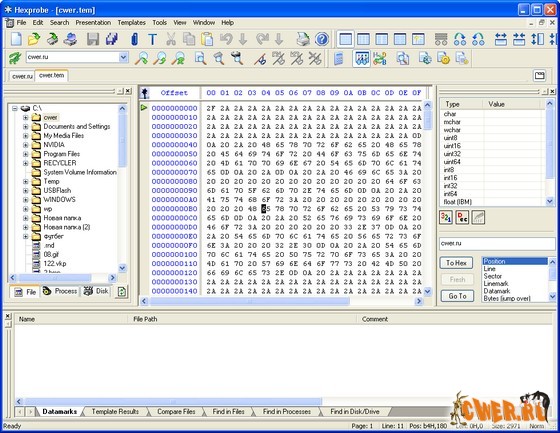560x433 pixels.
Task: Toggle the fifth layout button with yellow mark
Action: pos(418,39)
